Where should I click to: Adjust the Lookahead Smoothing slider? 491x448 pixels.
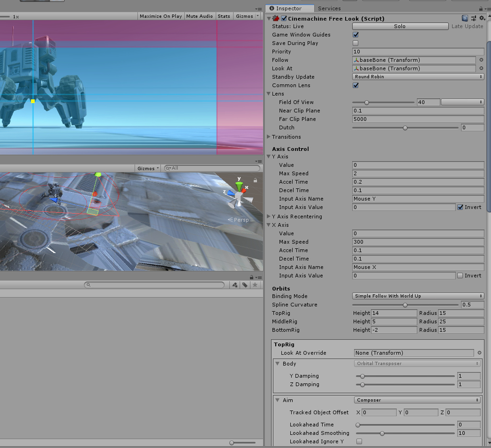tap(405, 433)
